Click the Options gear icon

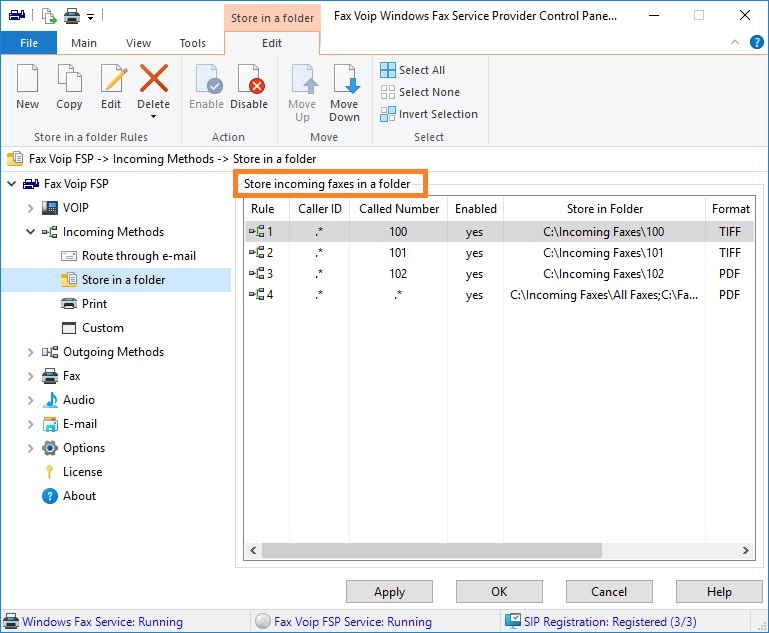tap(50, 448)
